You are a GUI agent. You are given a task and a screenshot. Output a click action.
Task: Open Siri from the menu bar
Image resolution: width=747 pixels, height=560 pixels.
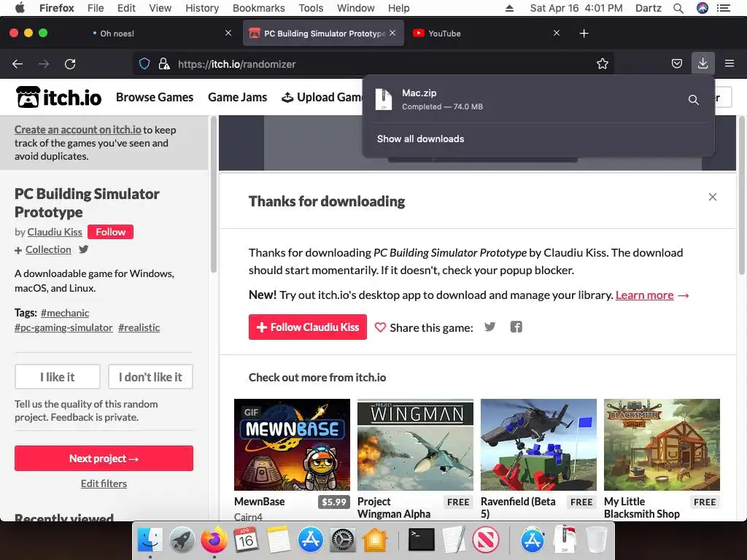pyautogui.click(x=703, y=8)
